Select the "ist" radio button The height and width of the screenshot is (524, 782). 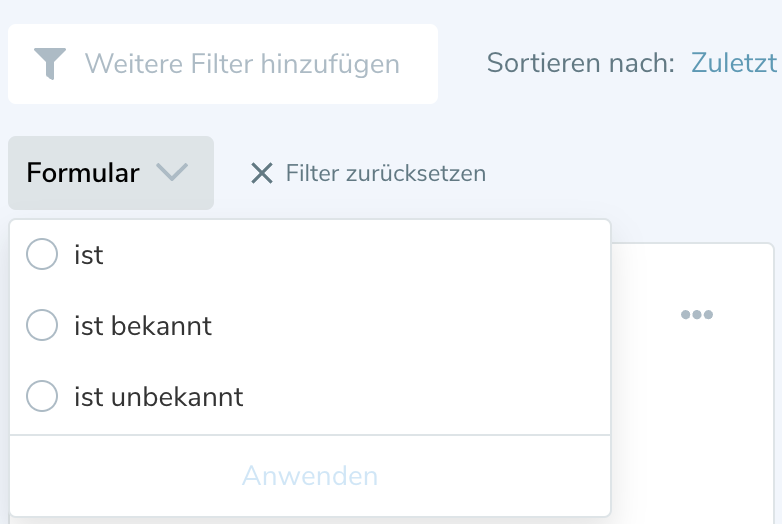click(42, 255)
